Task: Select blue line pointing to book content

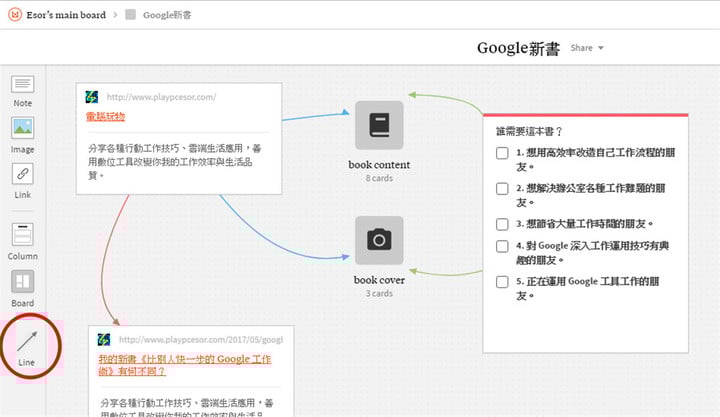Action: tap(315, 116)
